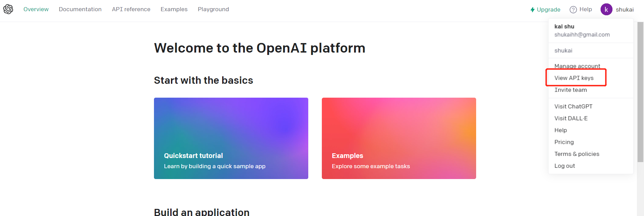Open the Overview tab
644x216 pixels.
click(x=36, y=9)
